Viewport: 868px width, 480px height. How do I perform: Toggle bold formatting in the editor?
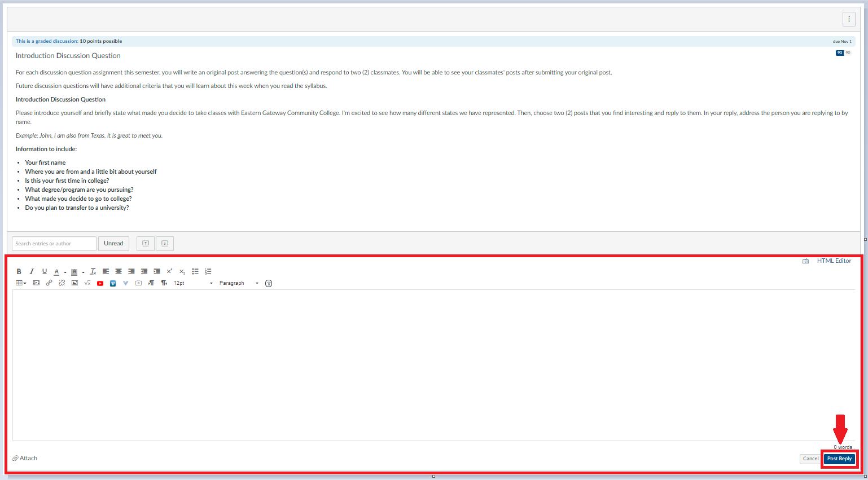(x=19, y=271)
